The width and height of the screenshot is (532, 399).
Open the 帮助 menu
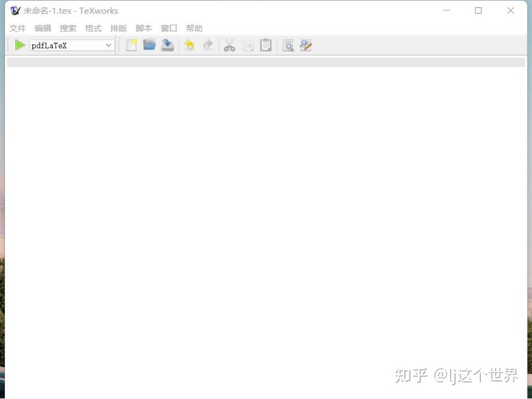[194, 28]
